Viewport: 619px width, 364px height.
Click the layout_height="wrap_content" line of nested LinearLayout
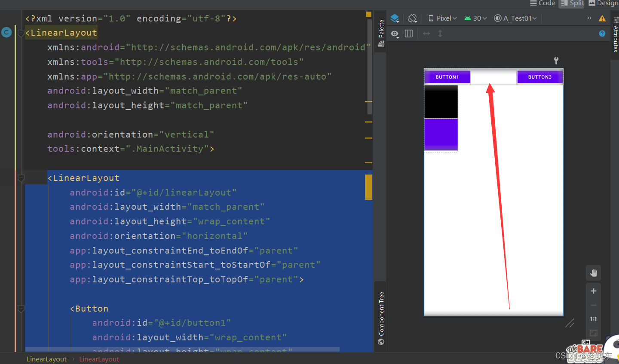coord(170,221)
